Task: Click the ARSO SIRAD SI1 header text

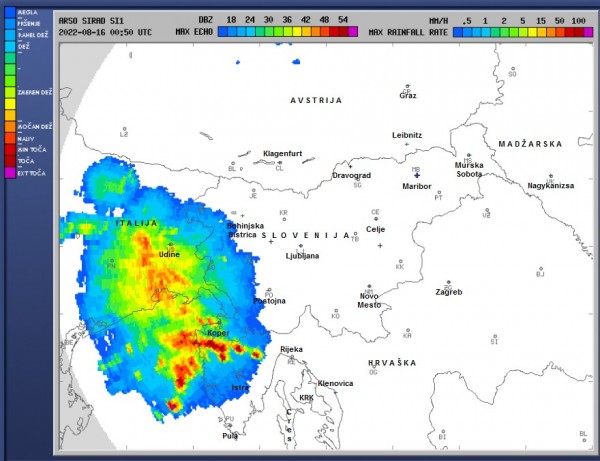Action: (x=91, y=21)
